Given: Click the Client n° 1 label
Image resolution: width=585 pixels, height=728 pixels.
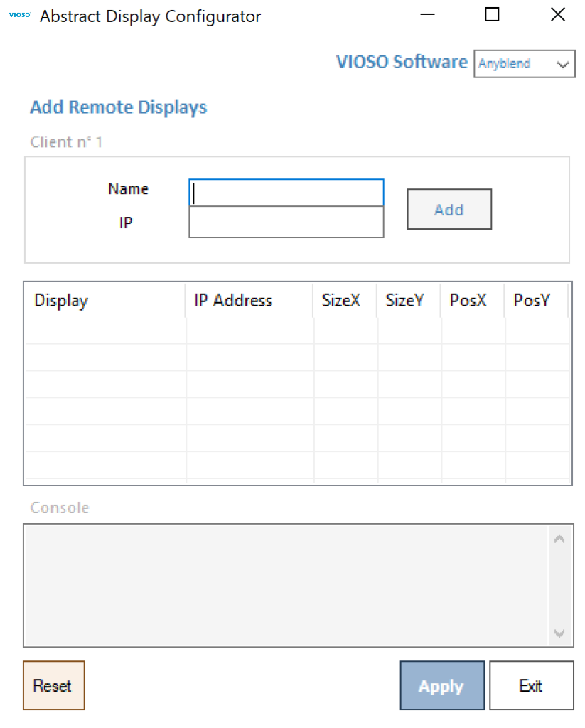Looking at the screenshot, I should (x=66, y=141).
